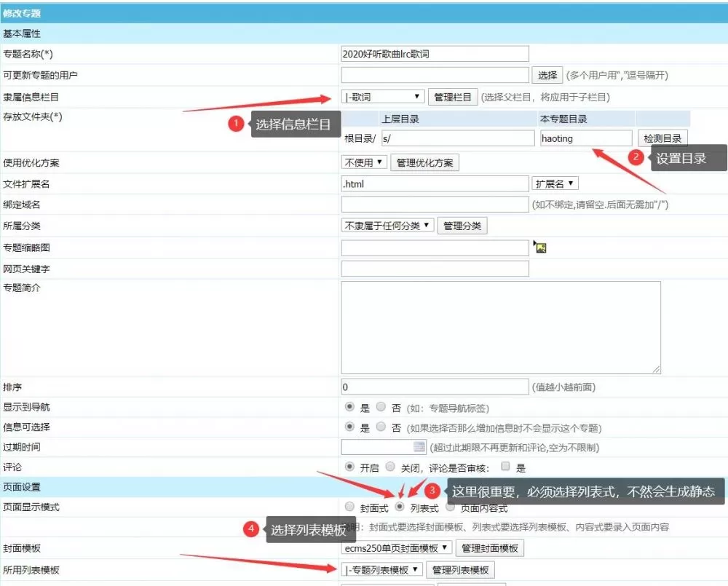Image resolution: width=728 pixels, height=586 pixels.
Task: Open the 所属分类 dropdown
Action: (x=388, y=226)
